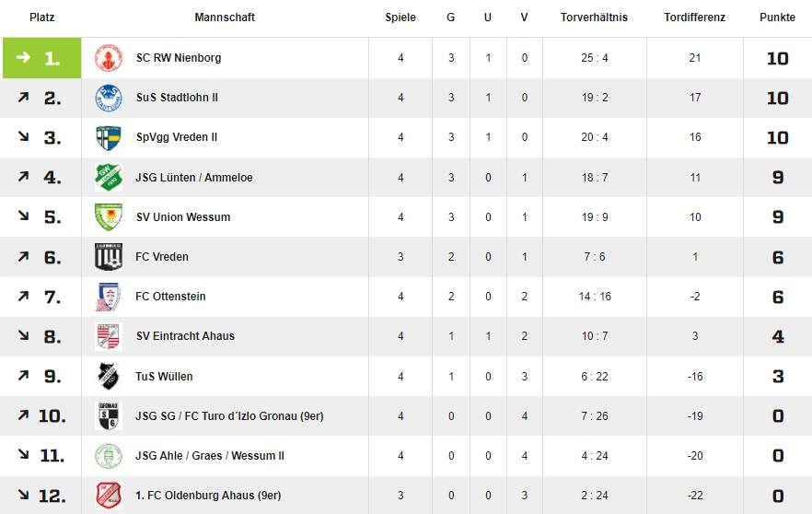Click the Mannschaft column header
812x514 pixels.
point(225,18)
